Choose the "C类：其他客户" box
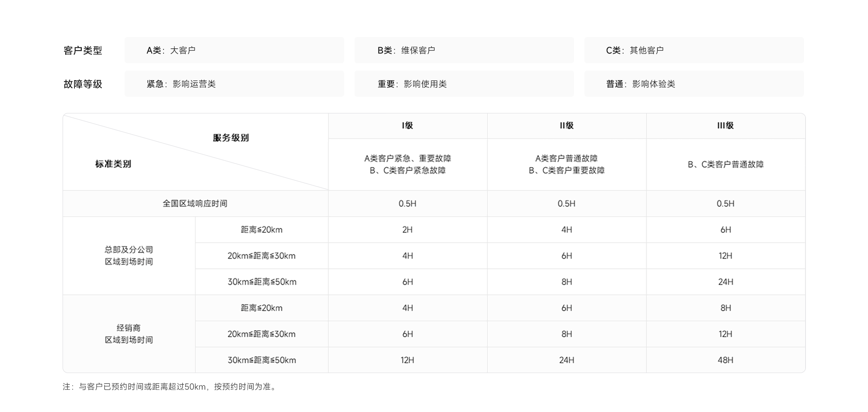Image resolution: width=868 pixels, height=412 pixels. 694,50
